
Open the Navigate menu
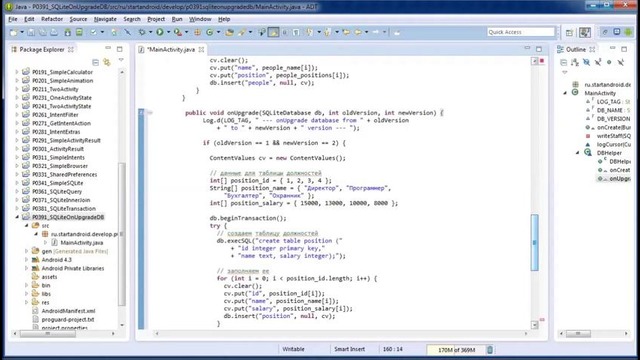[x=105, y=19]
